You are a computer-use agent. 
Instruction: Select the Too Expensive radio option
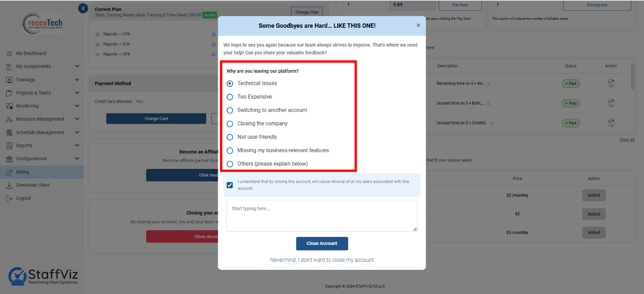pyautogui.click(x=230, y=97)
